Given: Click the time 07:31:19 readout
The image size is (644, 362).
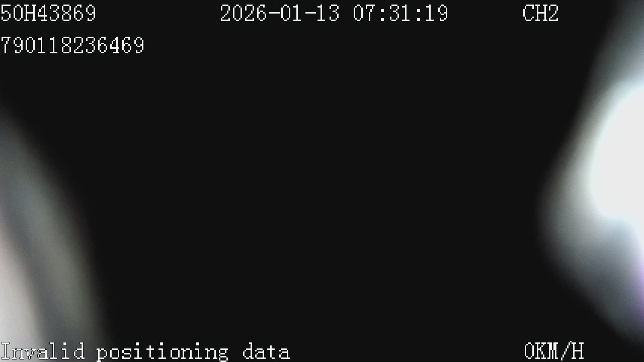Looking at the screenshot, I should click(x=400, y=13).
